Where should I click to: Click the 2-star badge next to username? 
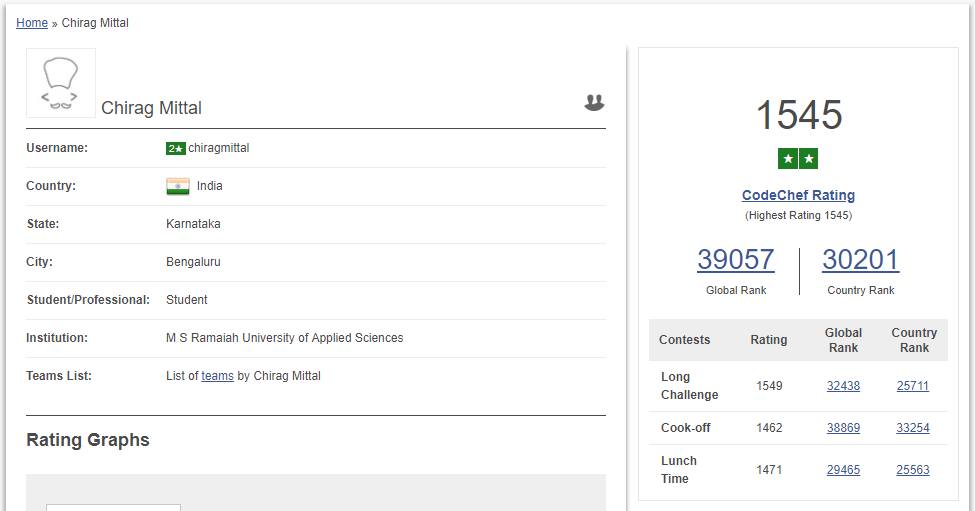point(176,149)
